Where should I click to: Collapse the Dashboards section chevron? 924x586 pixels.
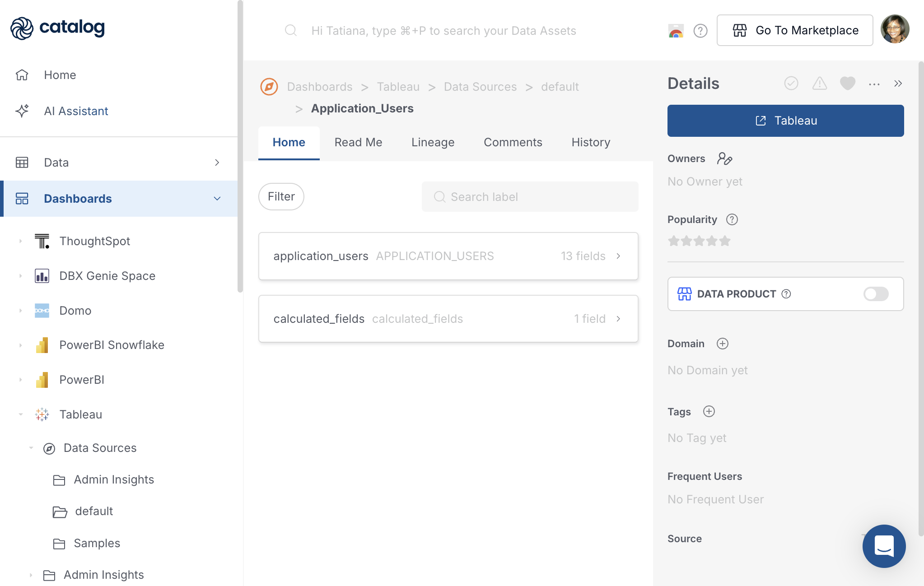(x=217, y=199)
